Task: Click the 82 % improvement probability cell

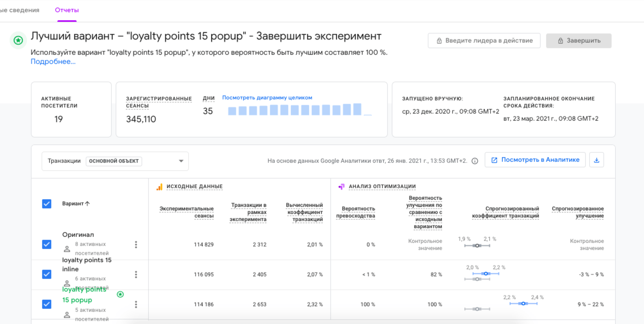Action: [x=436, y=274]
